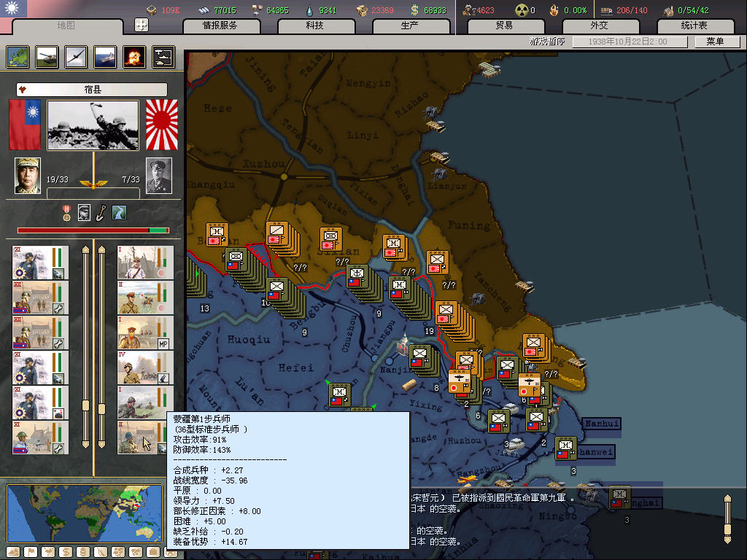
Task: Select the first Japanese division, white uniform officer
Action: coord(146,262)
